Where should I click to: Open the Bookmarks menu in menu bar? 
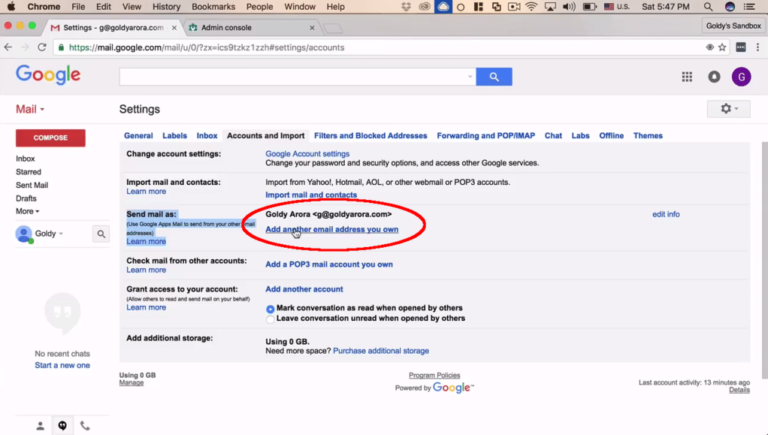click(213, 7)
